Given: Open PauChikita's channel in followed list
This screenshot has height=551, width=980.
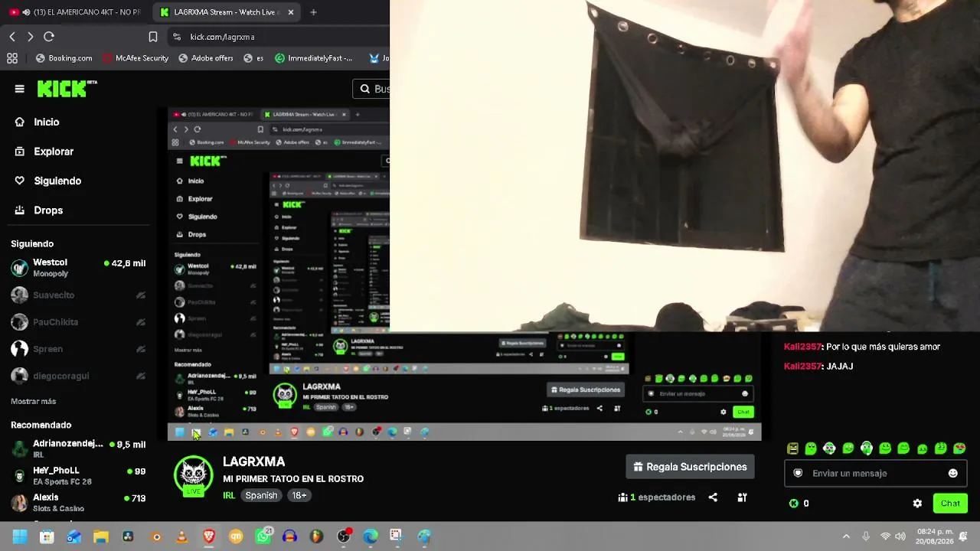Looking at the screenshot, I should click(x=78, y=322).
